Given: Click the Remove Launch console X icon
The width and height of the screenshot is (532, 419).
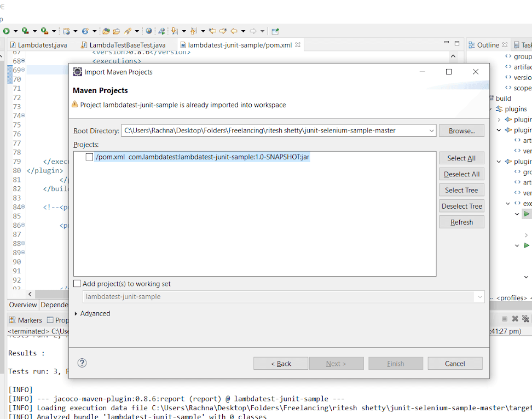Looking at the screenshot, I should click(x=514, y=319).
